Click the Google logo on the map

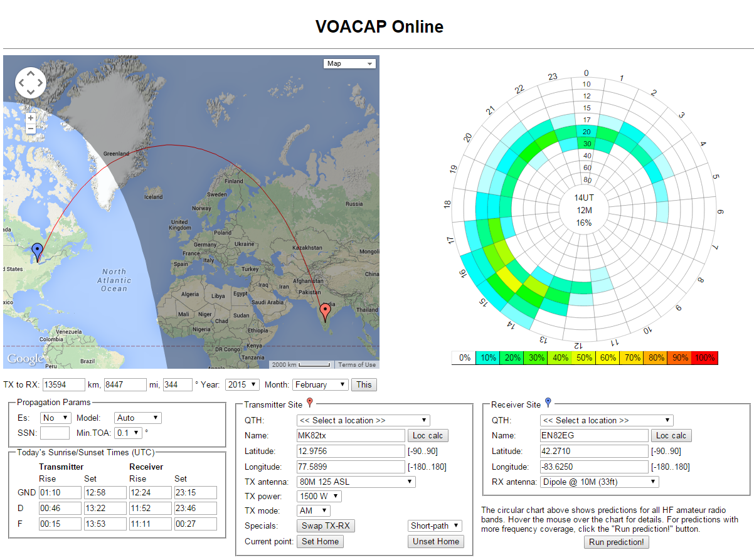(x=25, y=359)
